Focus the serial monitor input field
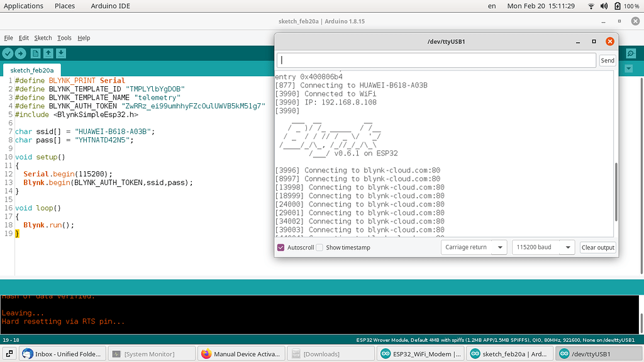Screen dimensions: 644x362 click(x=436, y=60)
